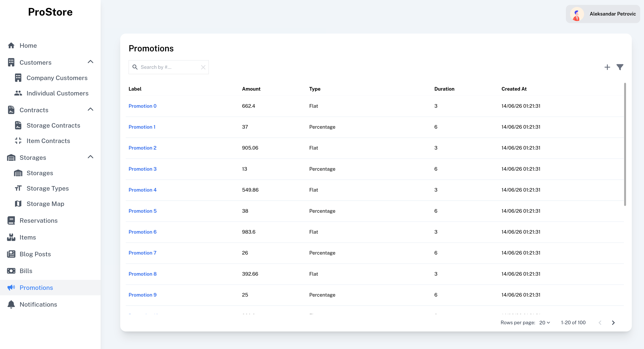Screen dimensions: 644x349
Task: Collapse the Customers menu section
Action: pos(91,62)
